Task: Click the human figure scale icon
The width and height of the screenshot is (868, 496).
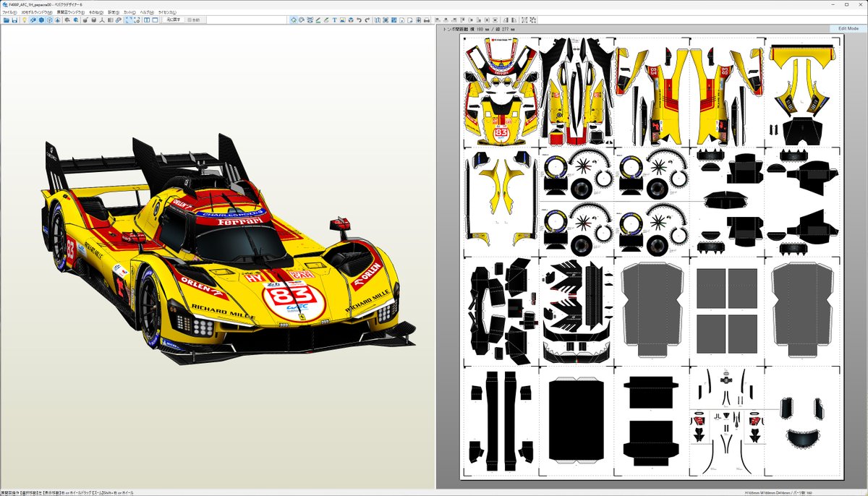Action: [x=102, y=20]
